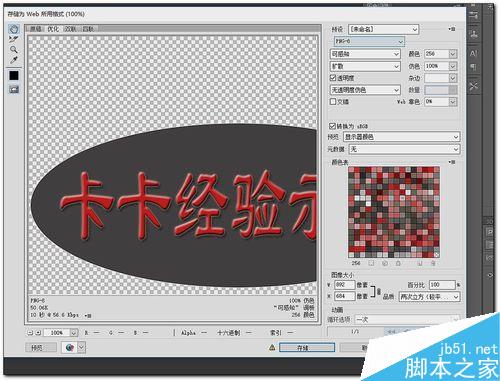Open the black eyedropper color swatch
This screenshot has width=500, height=381.
(x=14, y=75)
